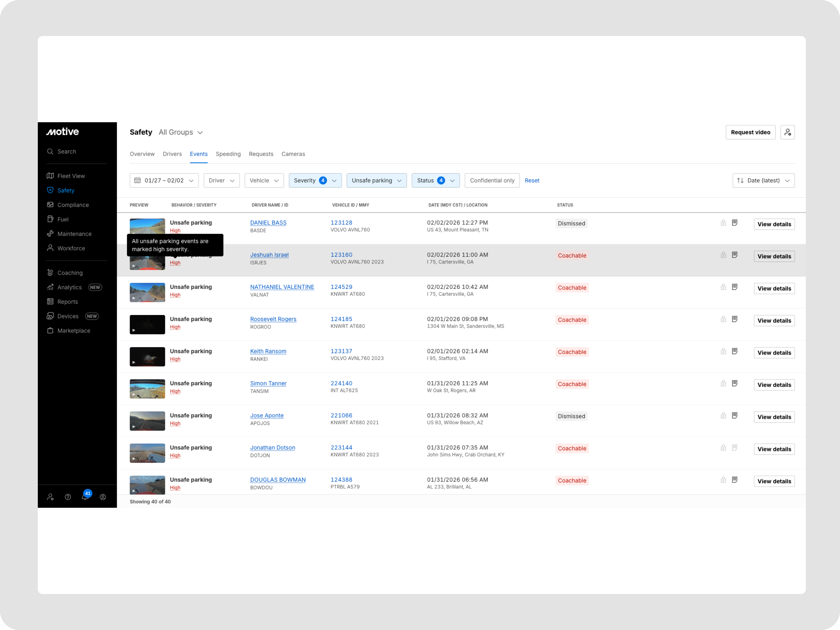
Task: Enable the Confidential only filter
Action: coord(492,180)
